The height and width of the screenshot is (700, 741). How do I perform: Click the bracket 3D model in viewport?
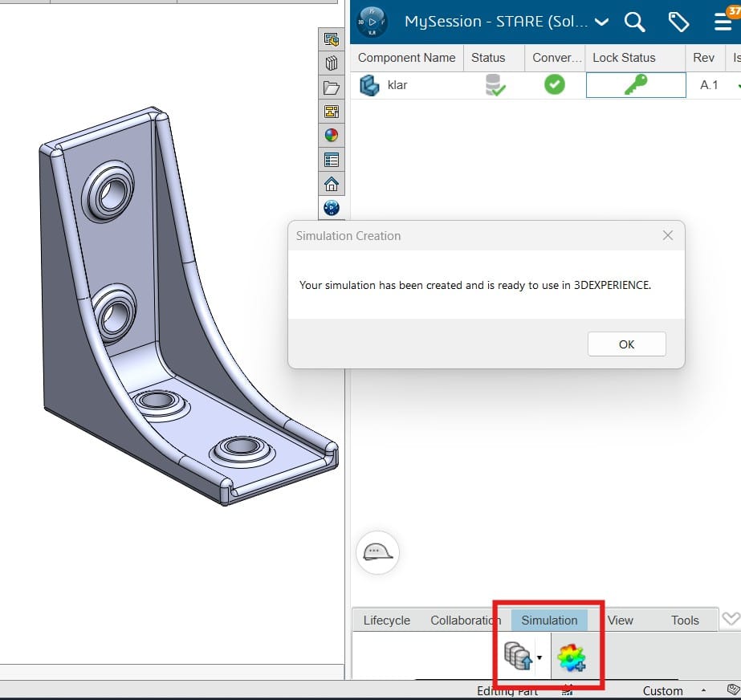point(187,307)
